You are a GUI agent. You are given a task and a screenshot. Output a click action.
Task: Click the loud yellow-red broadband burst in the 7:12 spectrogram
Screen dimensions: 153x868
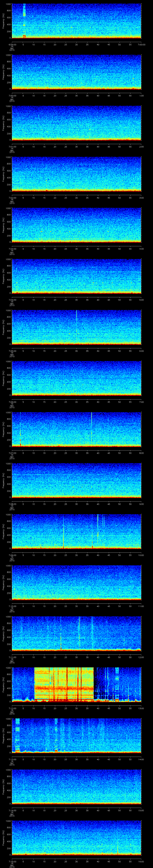(64, 685)
